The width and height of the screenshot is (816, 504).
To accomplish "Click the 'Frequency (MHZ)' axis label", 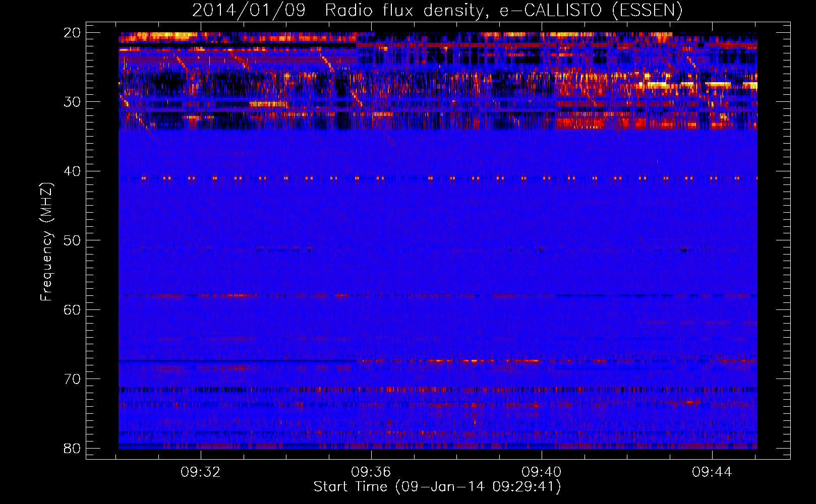I will tap(46, 242).
